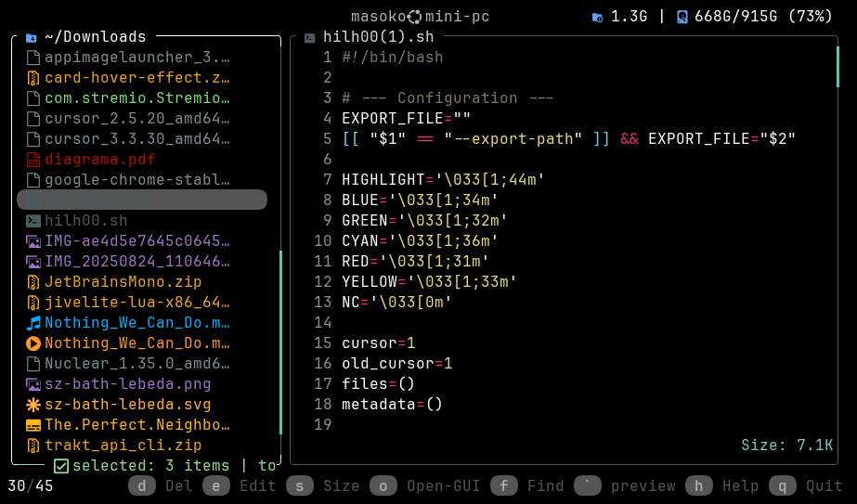Click the file icon beside appimagelauncher_3

pos(32,58)
